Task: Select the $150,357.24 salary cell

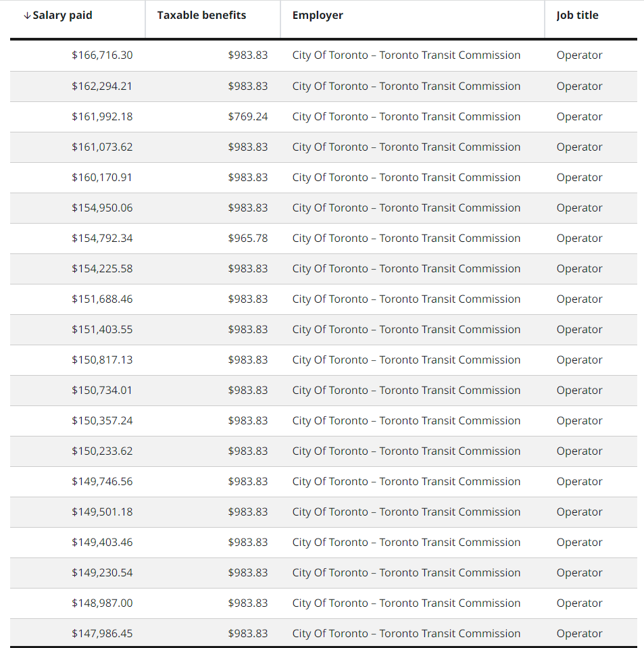Action: pos(102,421)
